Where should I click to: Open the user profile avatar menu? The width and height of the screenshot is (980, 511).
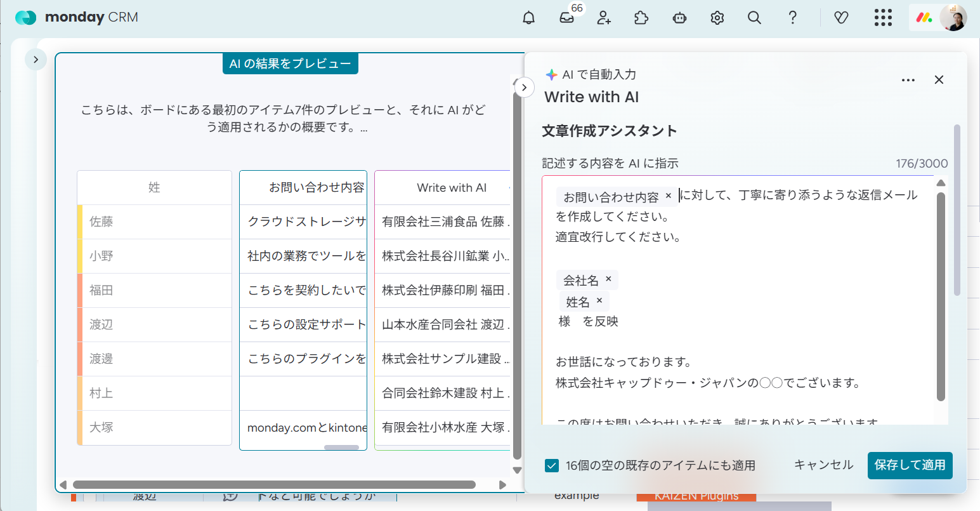tap(953, 18)
